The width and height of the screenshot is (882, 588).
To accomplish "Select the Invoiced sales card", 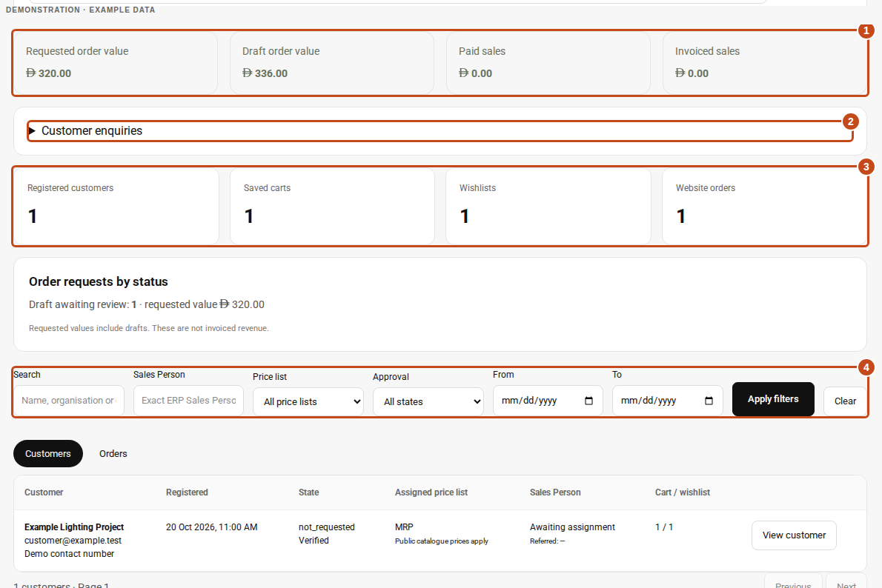I will [x=764, y=63].
